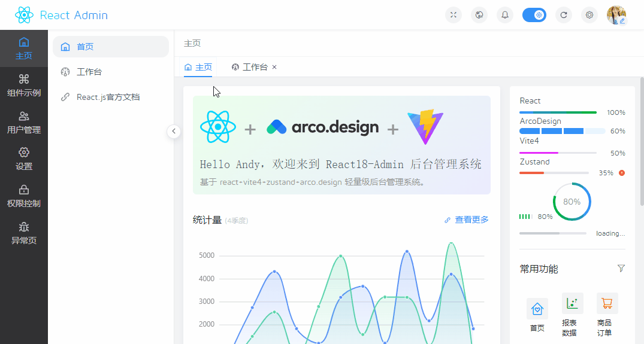Open 组件示例 in the sidebar
Viewport: 644px width, 344px height.
tap(24, 86)
